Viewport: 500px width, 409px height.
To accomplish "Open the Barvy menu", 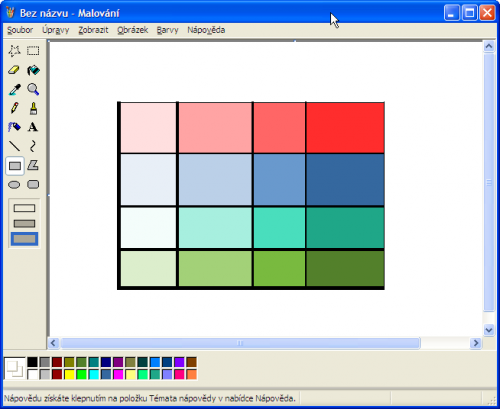I will point(168,30).
